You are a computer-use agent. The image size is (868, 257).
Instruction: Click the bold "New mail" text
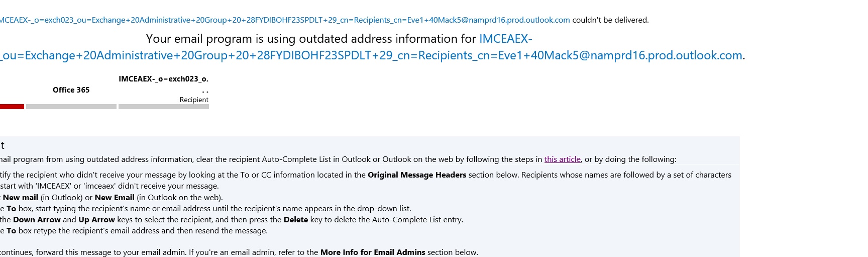[21, 198]
